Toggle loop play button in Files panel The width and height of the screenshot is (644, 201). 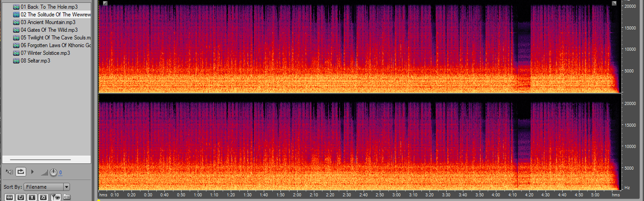[21, 172]
